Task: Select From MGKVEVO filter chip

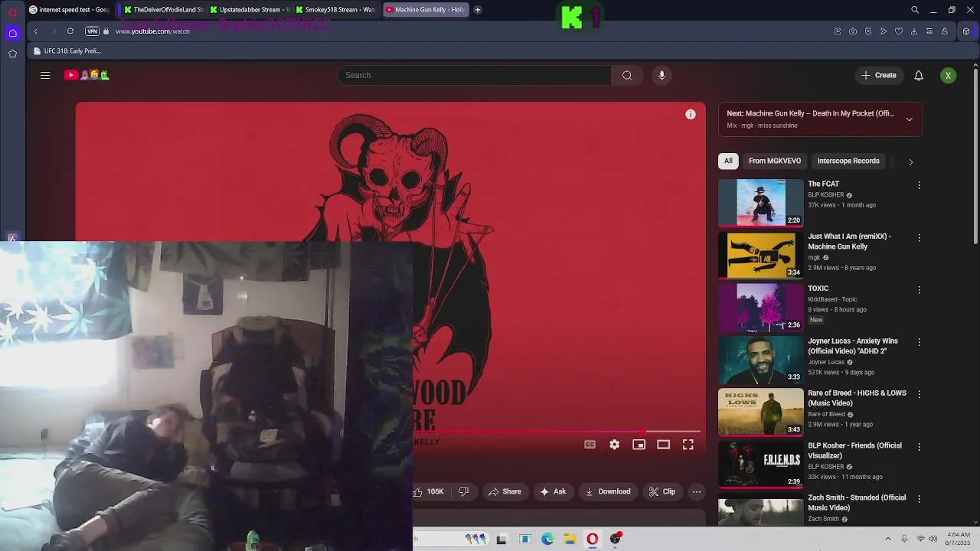Action: pos(775,161)
